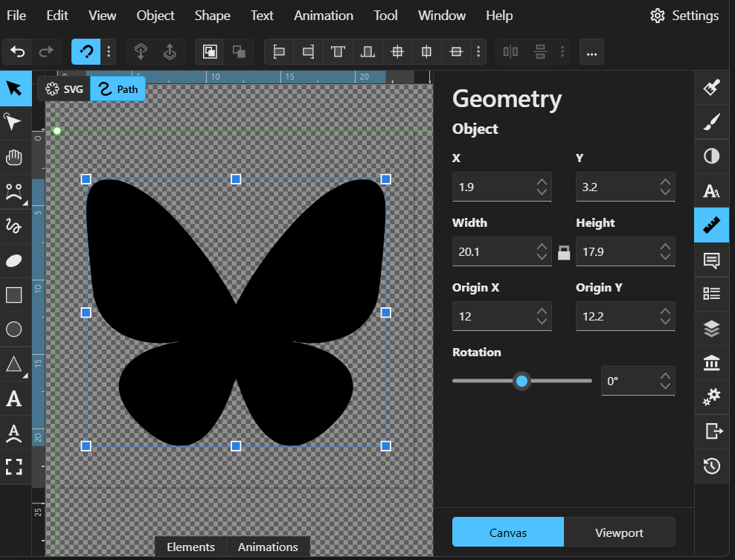Toggle the snapping magnet button
This screenshot has width=735, height=560.
pyautogui.click(x=86, y=51)
